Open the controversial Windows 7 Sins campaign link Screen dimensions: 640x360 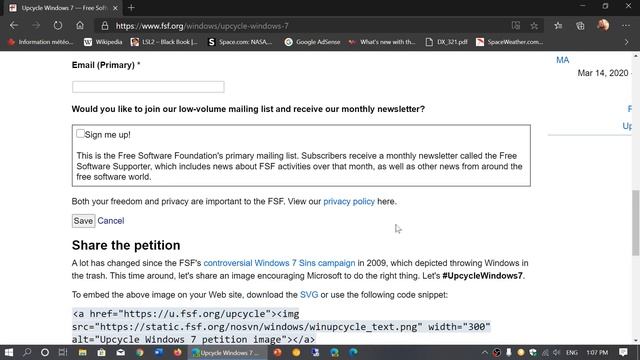pos(279,263)
